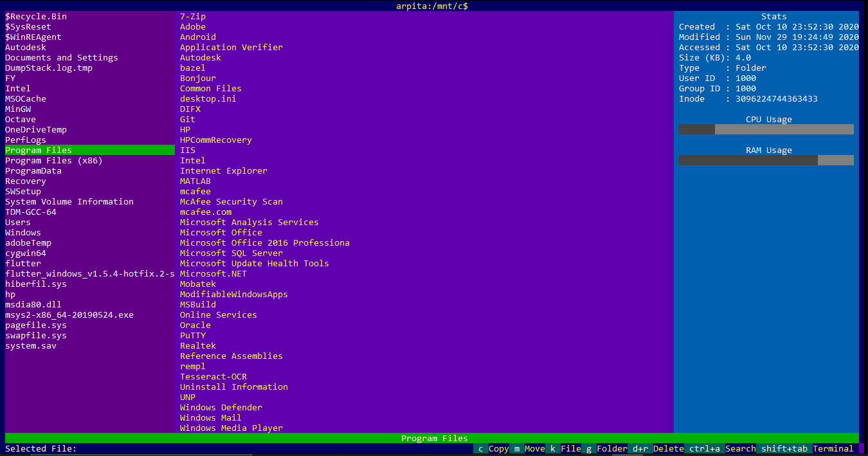Click the Tesseract-OCR entry
868x456 pixels.
click(213, 376)
